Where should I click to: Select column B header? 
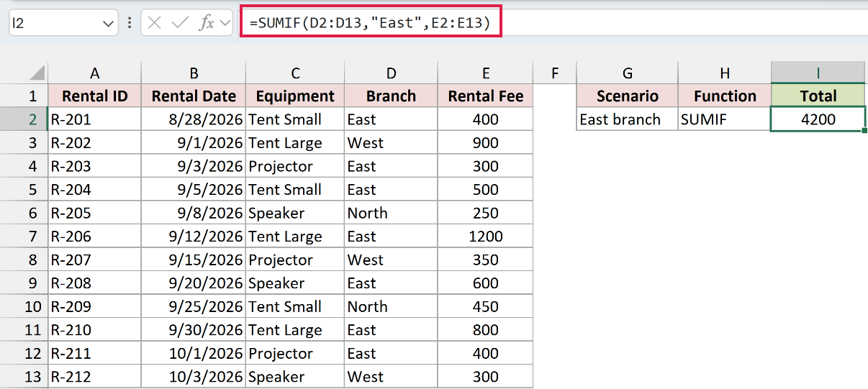click(x=194, y=73)
